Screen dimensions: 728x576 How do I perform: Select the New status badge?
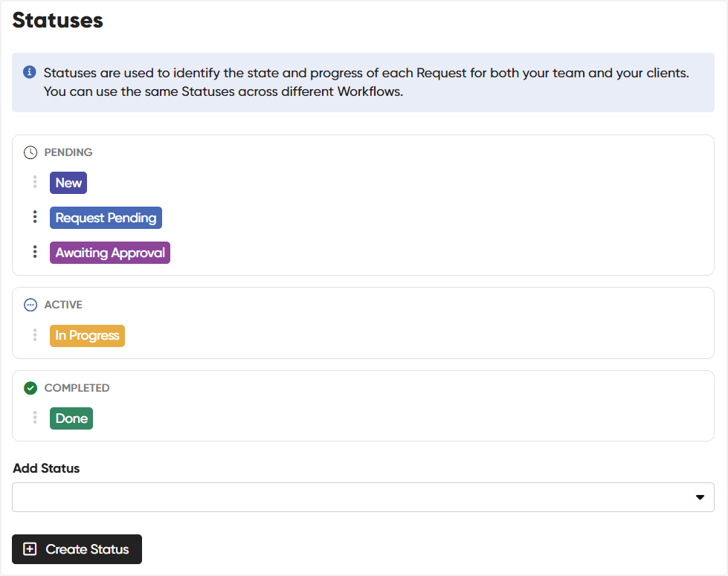pos(68,183)
